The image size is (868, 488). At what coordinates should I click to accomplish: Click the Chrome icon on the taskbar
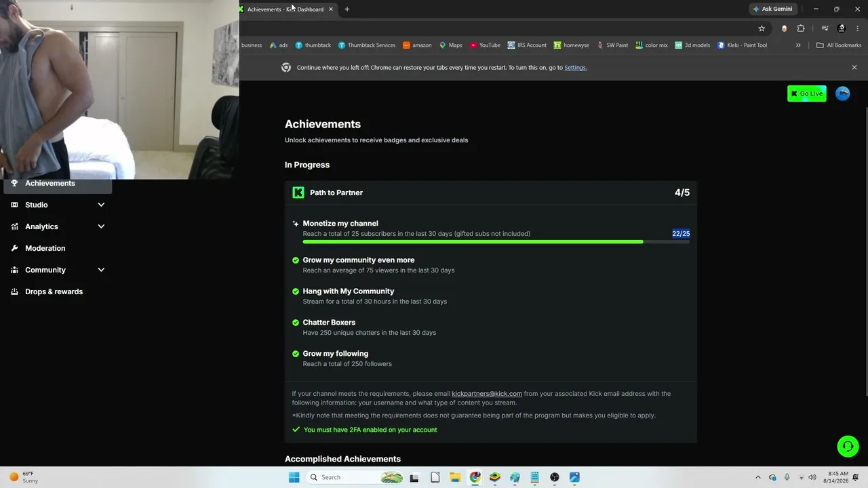coord(475,477)
